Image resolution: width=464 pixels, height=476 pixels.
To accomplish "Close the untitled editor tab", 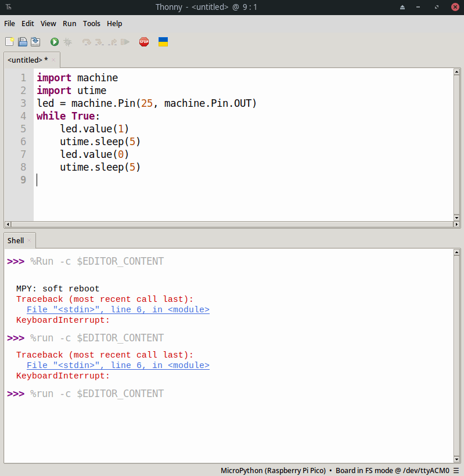I will [x=53, y=60].
